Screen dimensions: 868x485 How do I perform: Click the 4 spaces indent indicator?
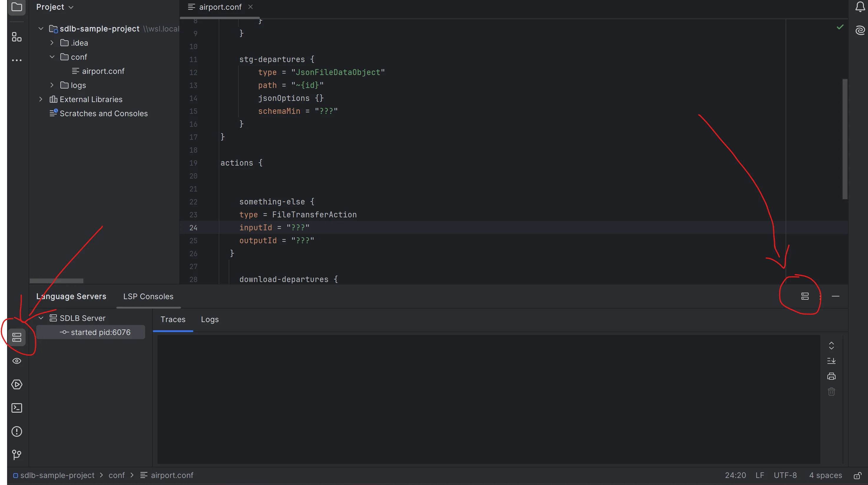pyautogui.click(x=825, y=475)
